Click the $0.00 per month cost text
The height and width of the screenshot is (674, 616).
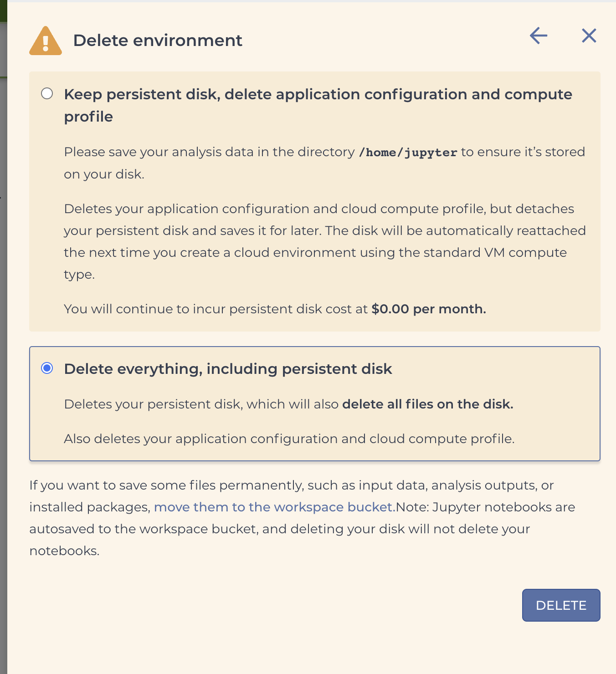coord(429,309)
